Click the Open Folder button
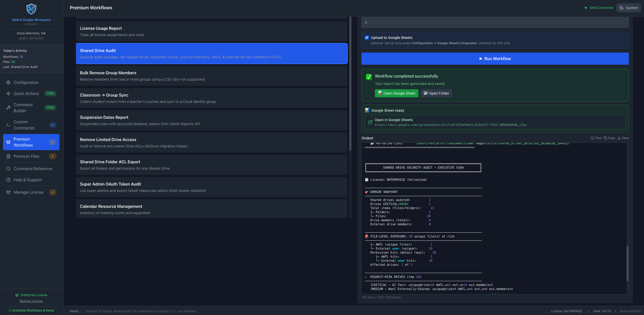 point(436,93)
